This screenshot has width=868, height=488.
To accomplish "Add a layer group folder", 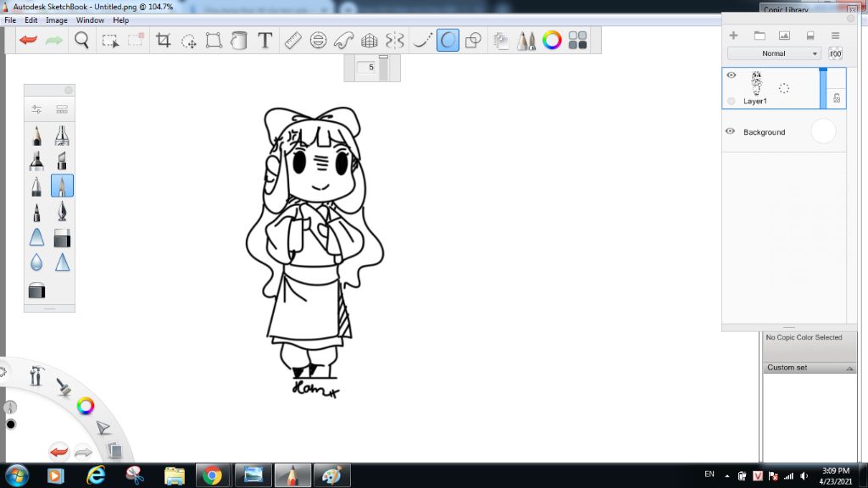I will point(759,36).
